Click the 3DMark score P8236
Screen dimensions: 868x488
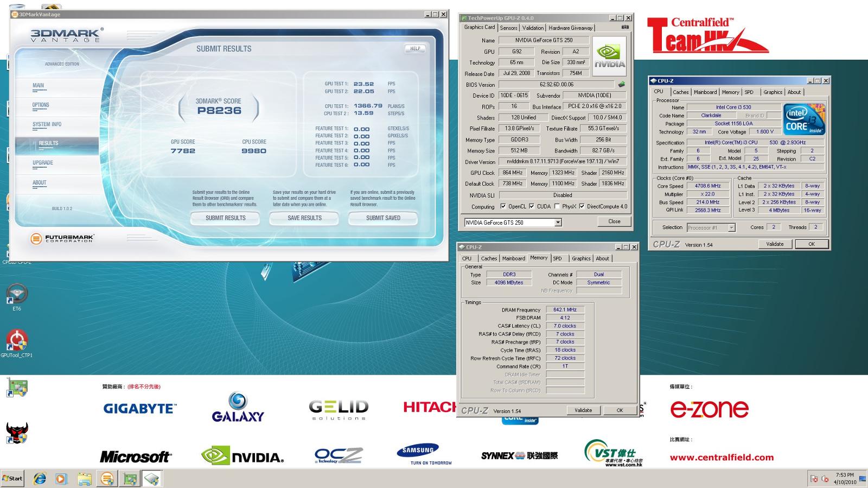click(219, 111)
